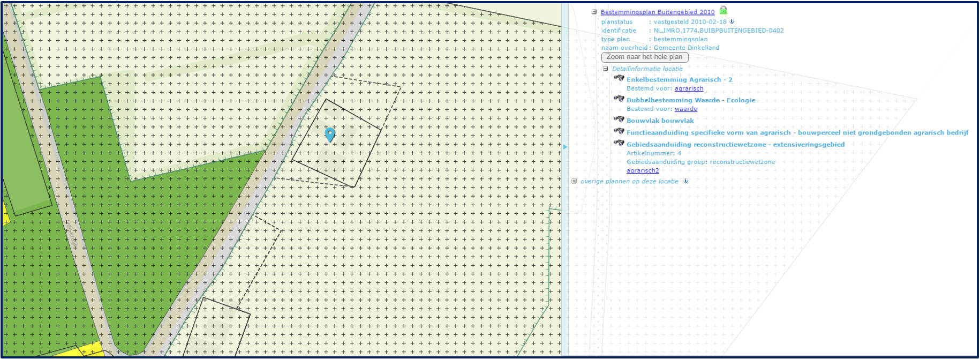Screen dimensions: 980x359
Task: Click the Detailinformatie locatie label
Action: coord(647,69)
